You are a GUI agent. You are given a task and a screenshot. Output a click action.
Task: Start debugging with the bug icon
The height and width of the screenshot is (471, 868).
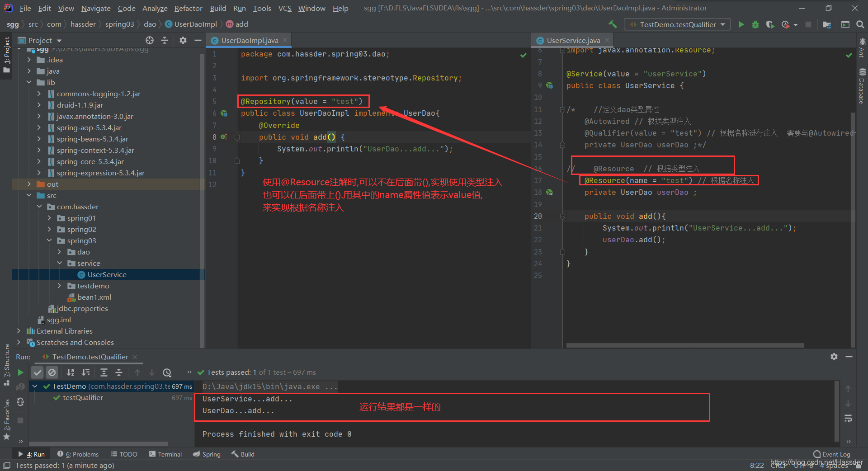point(755,24)
